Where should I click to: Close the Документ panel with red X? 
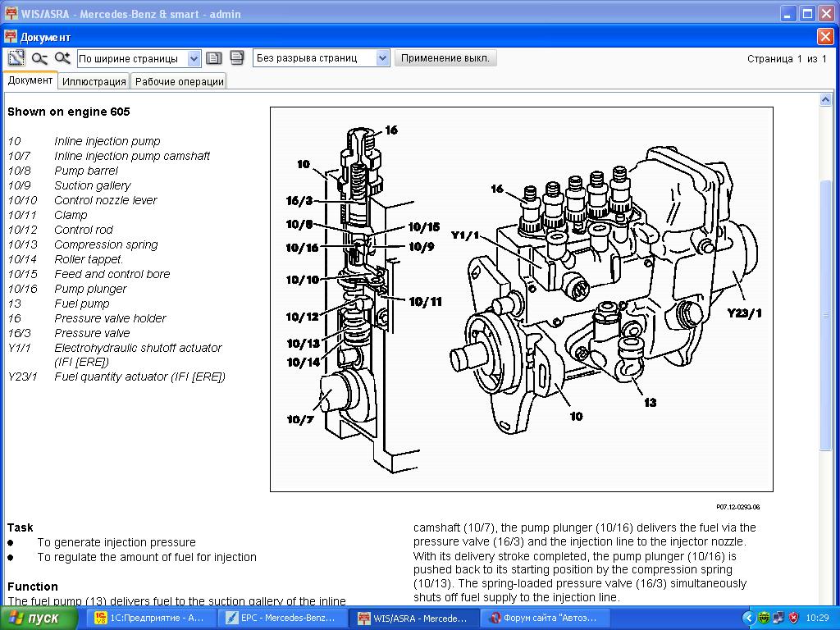825,37
